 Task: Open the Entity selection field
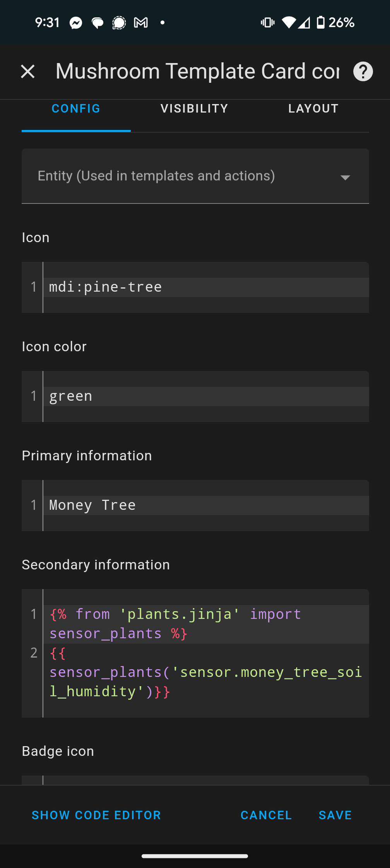[178, 176]
